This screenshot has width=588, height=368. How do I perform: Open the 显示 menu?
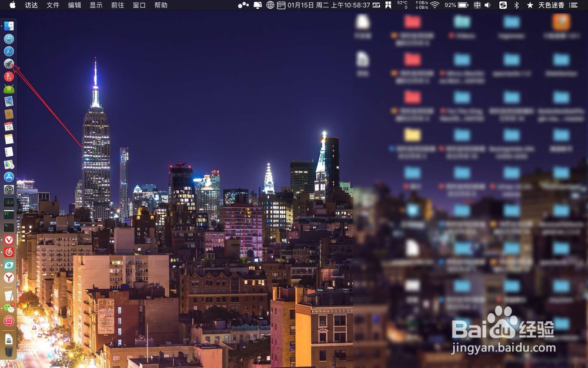pyautogui.click(x=96, y=5)
